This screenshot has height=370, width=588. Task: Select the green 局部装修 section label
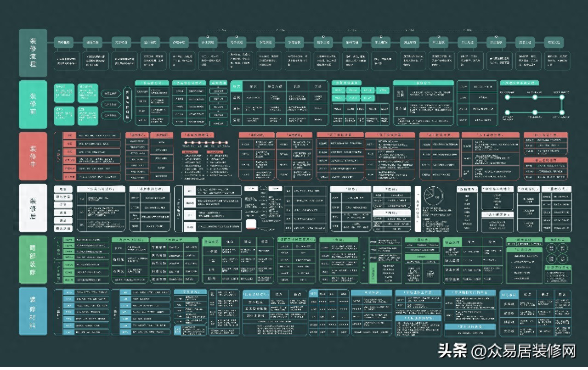pyautogui.click(x=33, y=260)
